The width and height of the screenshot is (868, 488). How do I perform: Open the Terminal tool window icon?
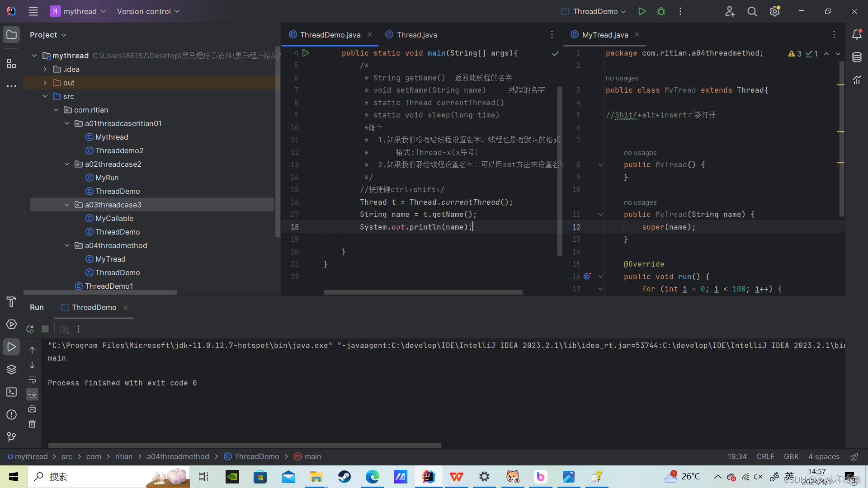point(11,392)
